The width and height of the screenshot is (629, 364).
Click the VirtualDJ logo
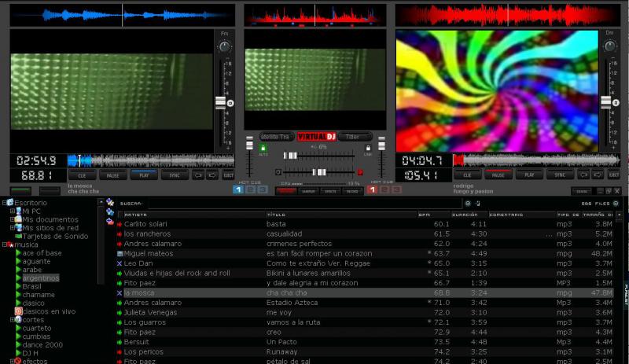point(316,137)
